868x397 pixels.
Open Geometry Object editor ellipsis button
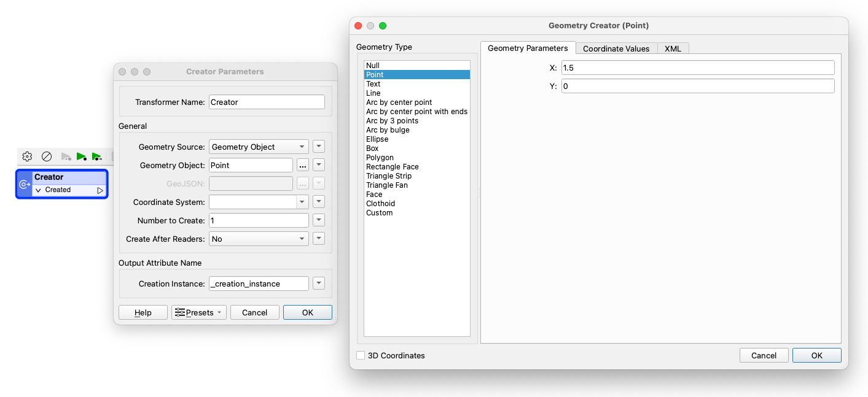302,165
